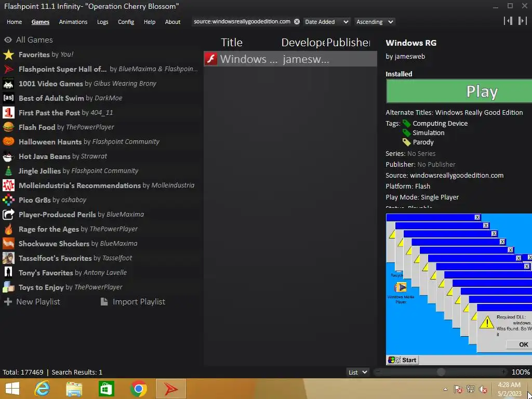Show All Games with the eye icon
Viewport: 532px width, 399px height.
click(8, 40)
